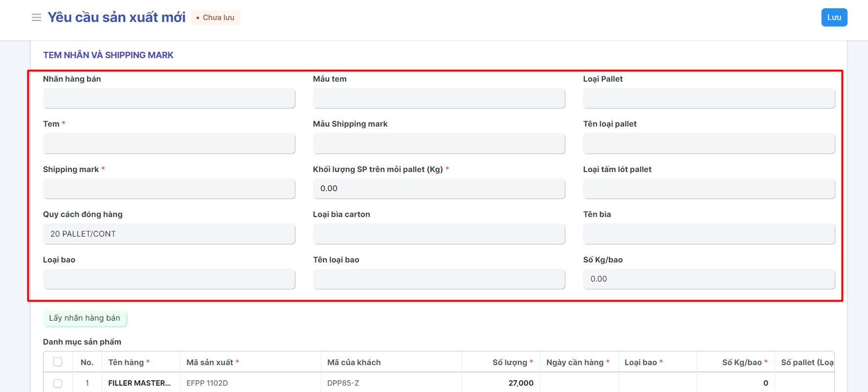
Task: Tick the select-all checkbox in table header
Action: (58, 362)
